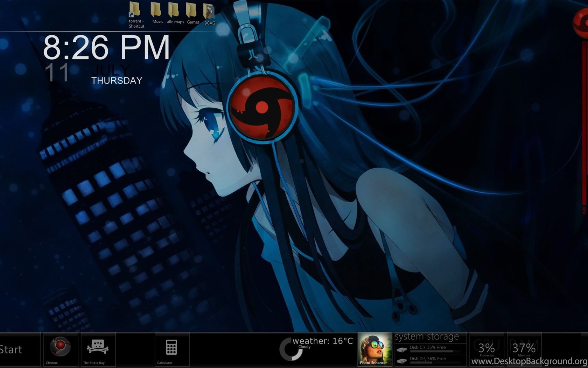Click the system storage header

(x=427, y=336)
